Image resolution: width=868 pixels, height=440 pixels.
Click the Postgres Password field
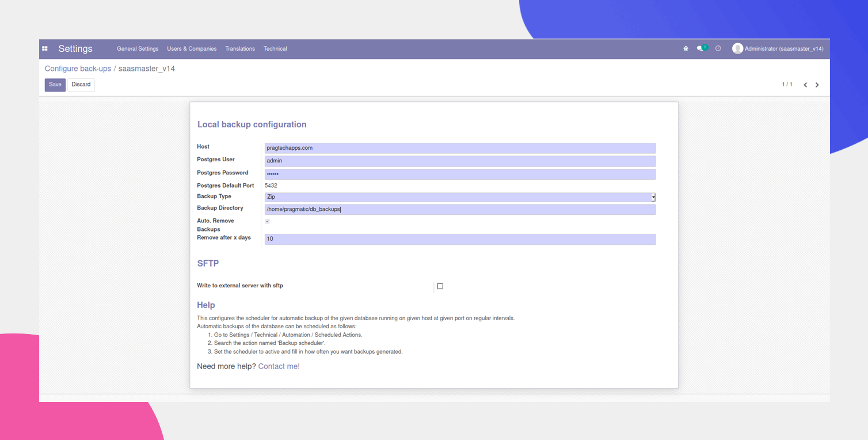pyautogui.click(x=460, y=174)
